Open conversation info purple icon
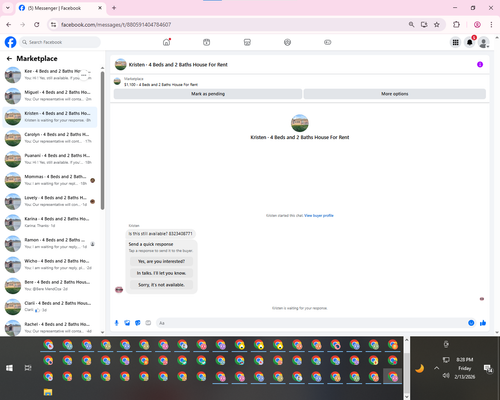Viewport: 500px width, 400px height. tap(480, 64)
